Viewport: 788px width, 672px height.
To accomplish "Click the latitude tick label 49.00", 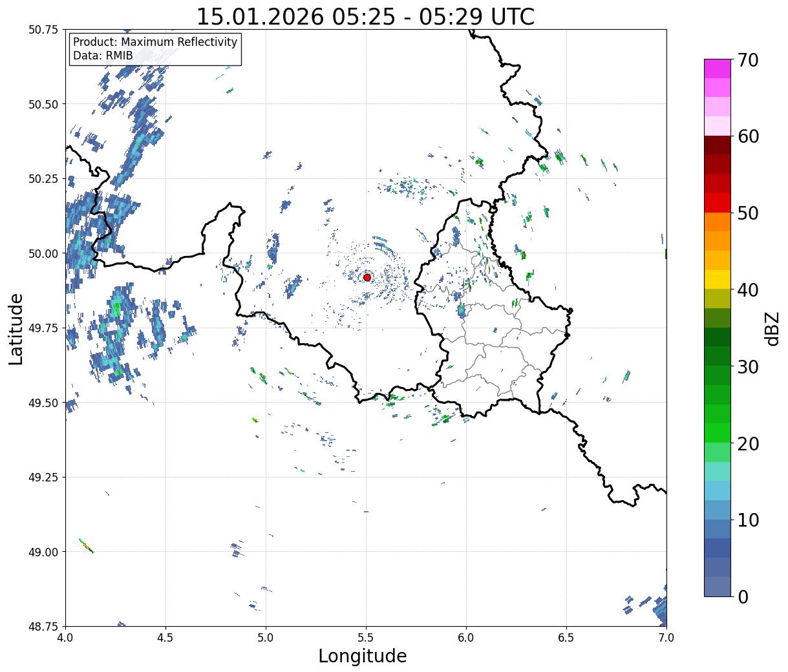I will pyautogui.click(x=43, y=552).
